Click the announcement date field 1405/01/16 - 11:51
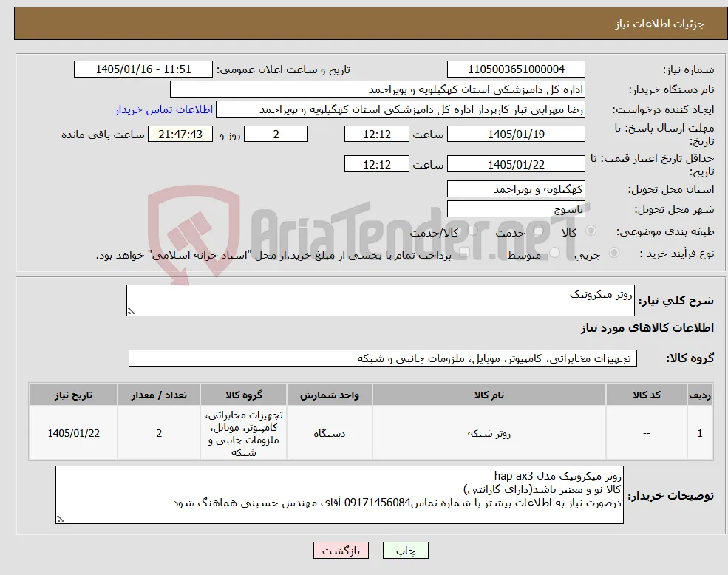The height and width of the screenshot is (575, 728). (x=143, y=69)
